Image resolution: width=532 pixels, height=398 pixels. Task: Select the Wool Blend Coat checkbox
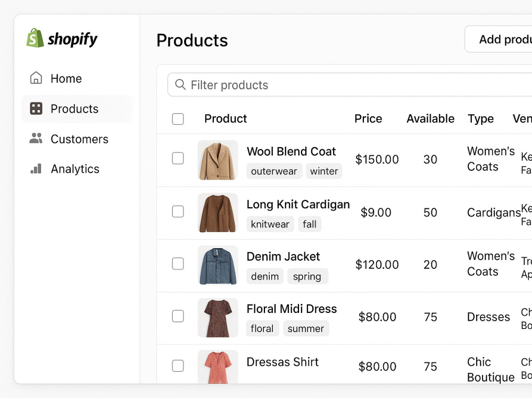coord(178,158)
